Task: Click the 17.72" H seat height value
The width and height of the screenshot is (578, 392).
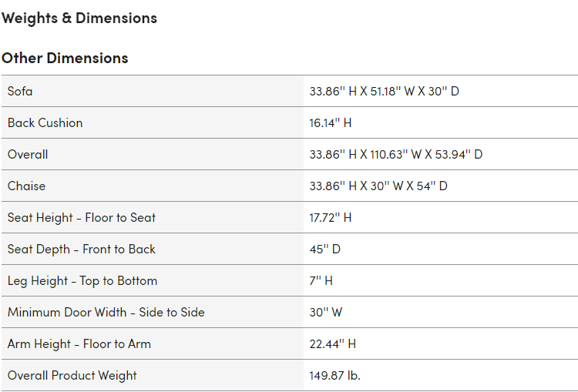Action: point(331,217)
